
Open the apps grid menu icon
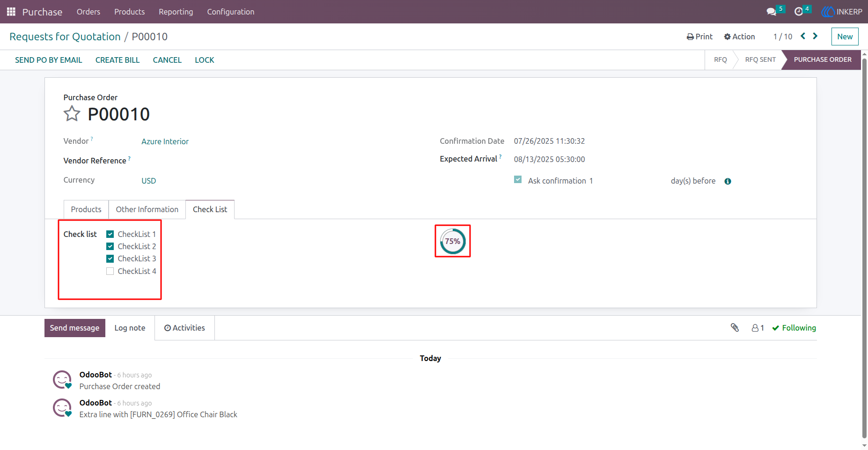tap(11, 12)
